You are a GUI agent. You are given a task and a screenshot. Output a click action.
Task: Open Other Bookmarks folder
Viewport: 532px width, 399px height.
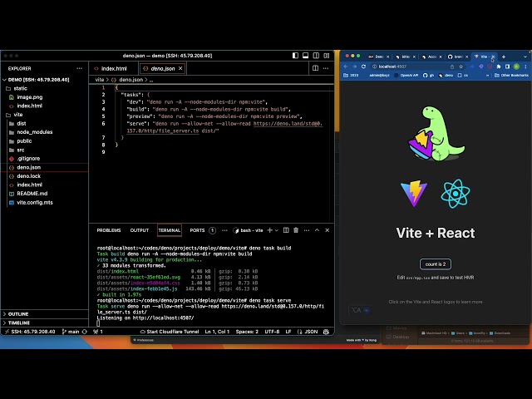[511, 76]
